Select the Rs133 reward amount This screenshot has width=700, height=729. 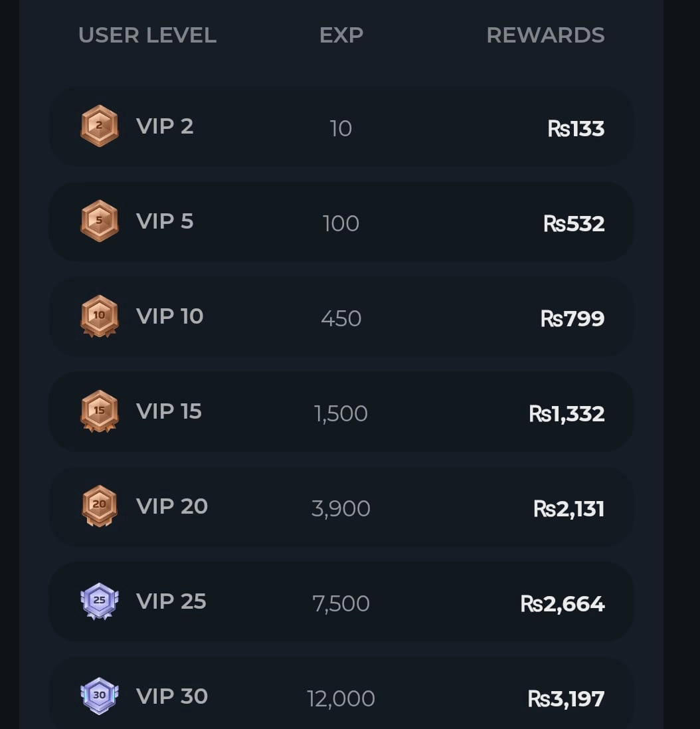[576, 128]
